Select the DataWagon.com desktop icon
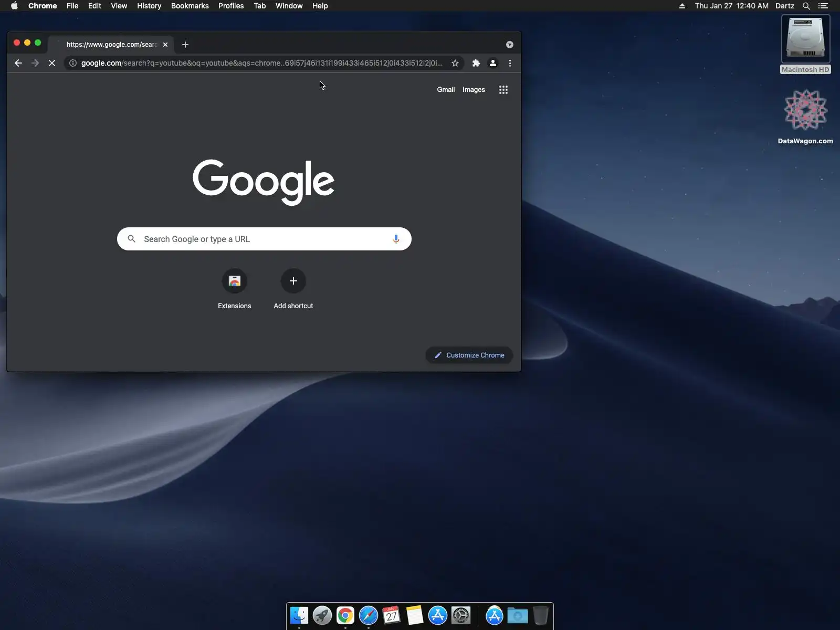Screen dimensions: 840x630 pyautogui.click(x=805, y=117)
